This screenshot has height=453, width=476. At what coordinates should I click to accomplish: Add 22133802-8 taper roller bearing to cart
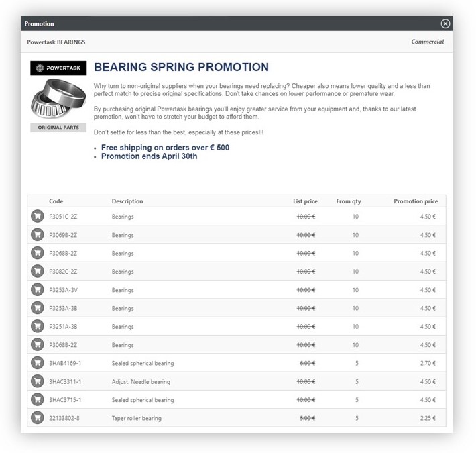38,417
